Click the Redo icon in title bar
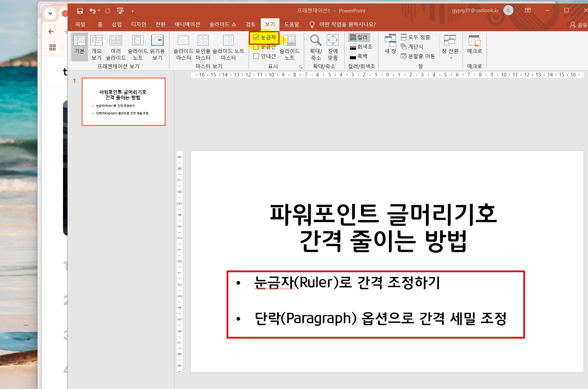This screenshot has height=389, width=588. pyautogui.click(x=108, y=11)
